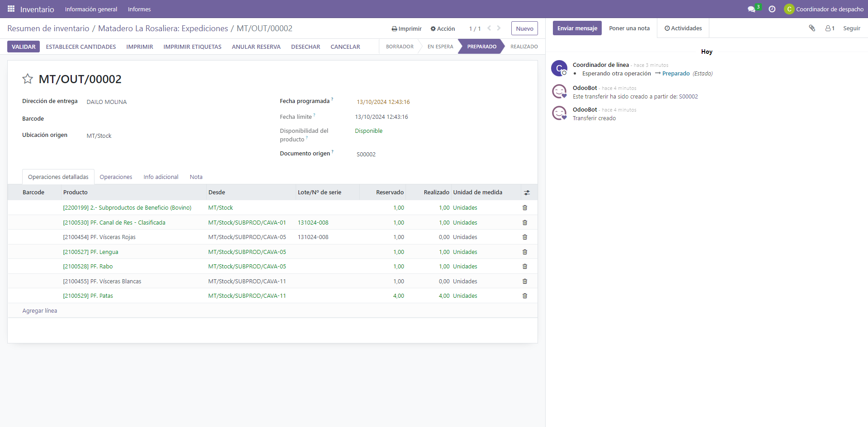
Task: Open the Acción dropdown menu
Action: point(443,28)
